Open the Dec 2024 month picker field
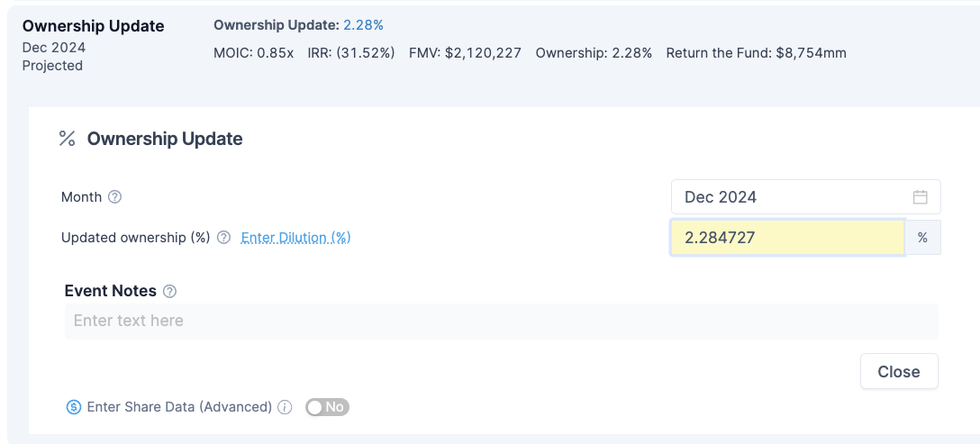 tap(793, 197)
